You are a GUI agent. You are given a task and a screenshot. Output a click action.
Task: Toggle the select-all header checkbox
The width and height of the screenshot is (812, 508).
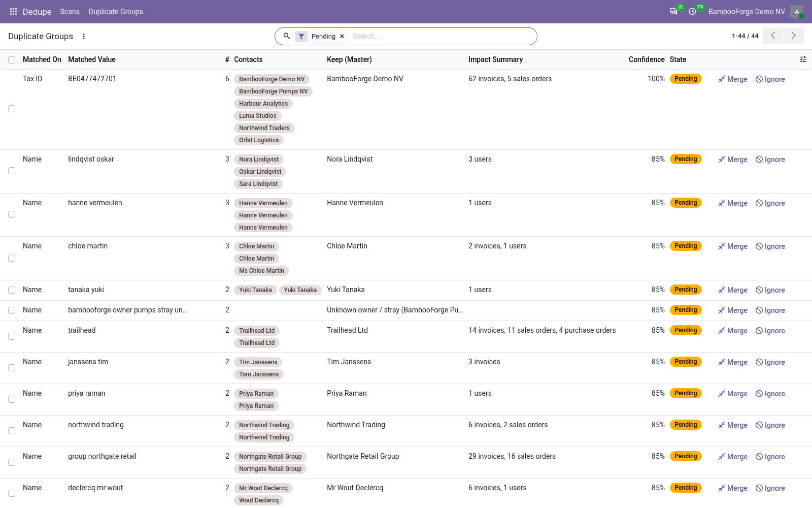point(12,60)
